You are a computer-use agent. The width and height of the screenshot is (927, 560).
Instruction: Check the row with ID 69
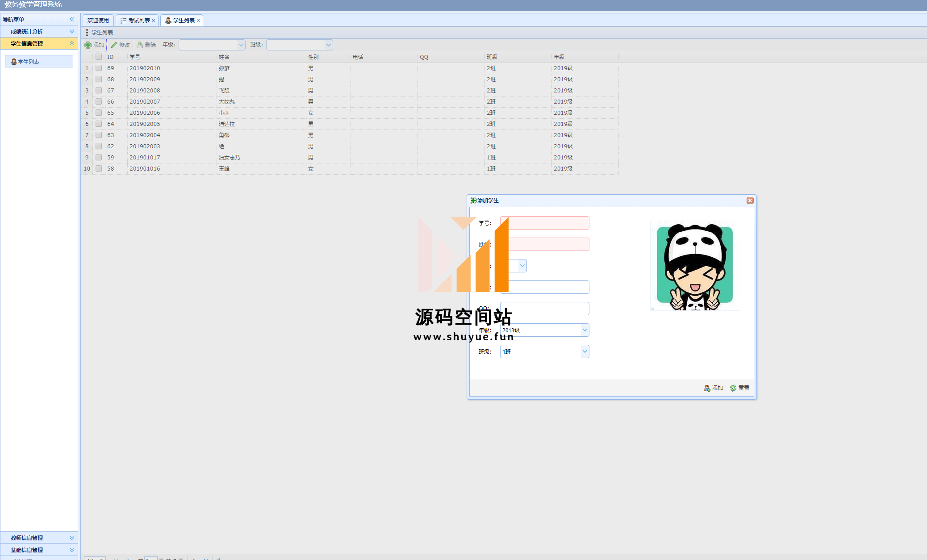(x=99, y=68)
